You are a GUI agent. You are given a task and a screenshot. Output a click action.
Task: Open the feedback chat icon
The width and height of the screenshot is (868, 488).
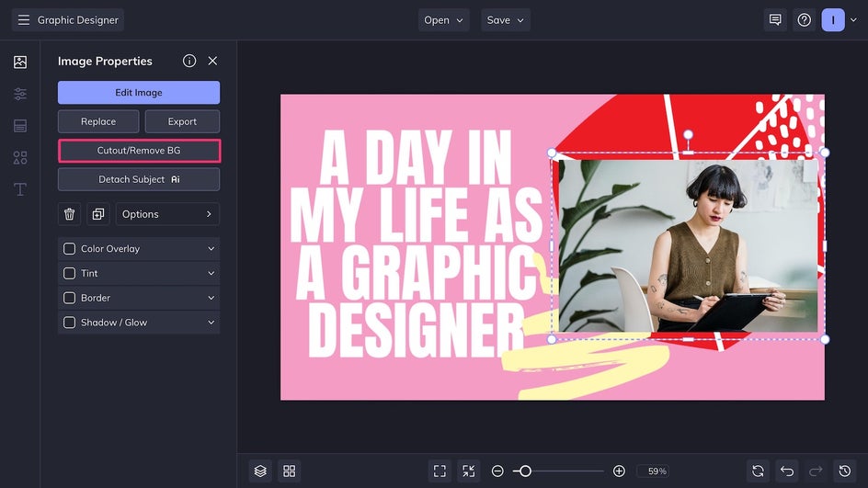tap(775, 20)
